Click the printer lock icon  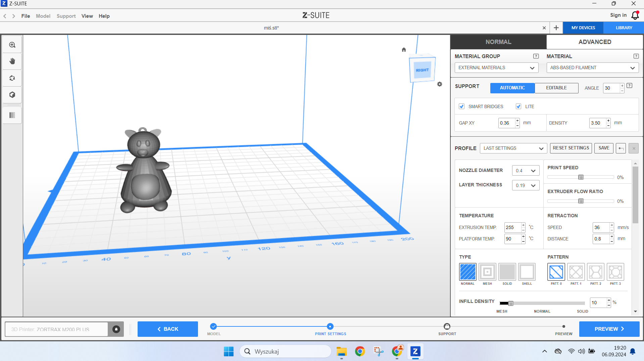pyautogui.click(x=116, y=329)
